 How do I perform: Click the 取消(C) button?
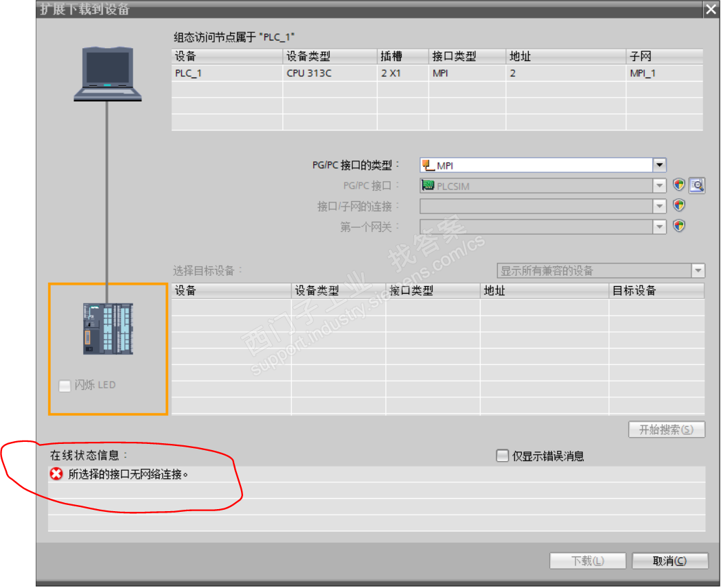point(670,561)
